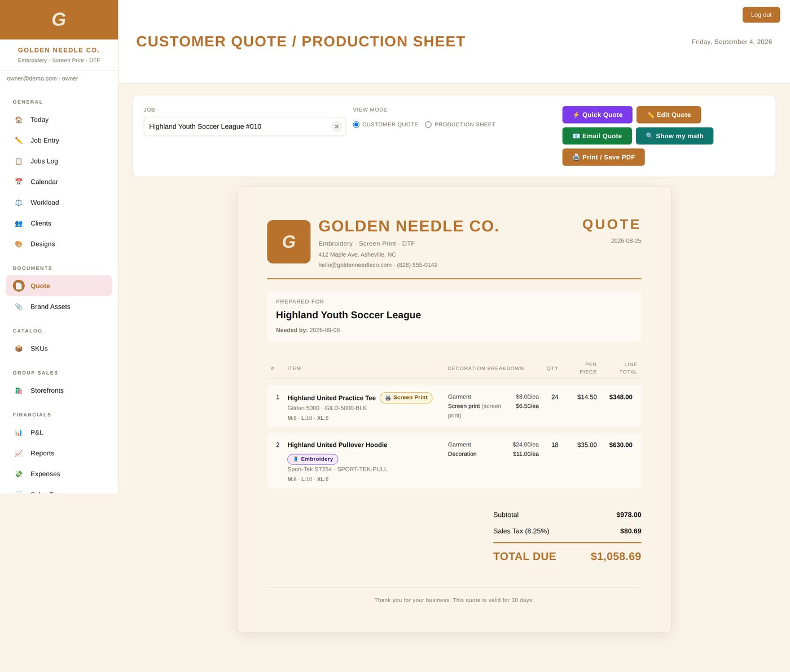Select the Customer Quote view mode

pos(356,125)
